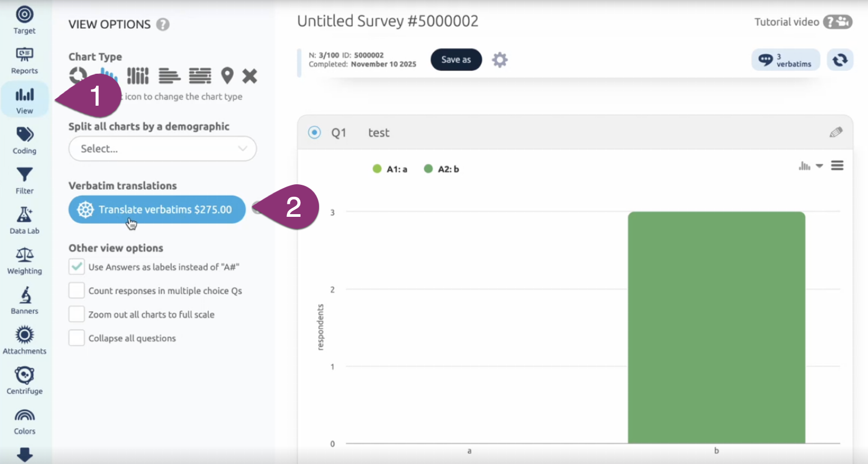Expand Split by demographic Select dropdown
The height and width of the screenshot is (464, 868).
(162, 149)
